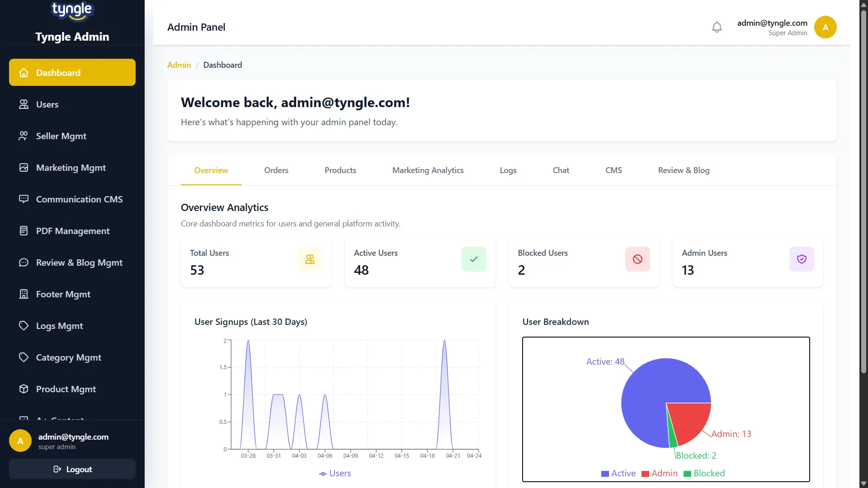Click the Active Users checkmark icon
Image resolution: width=868 pixels, height=488 pixels.
(x=474, y=259)
